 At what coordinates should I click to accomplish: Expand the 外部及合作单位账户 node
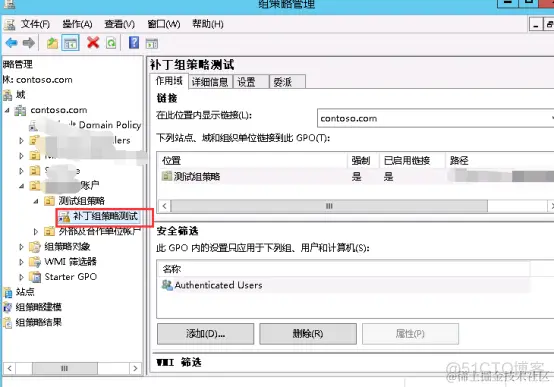click(x=36, y=231)
